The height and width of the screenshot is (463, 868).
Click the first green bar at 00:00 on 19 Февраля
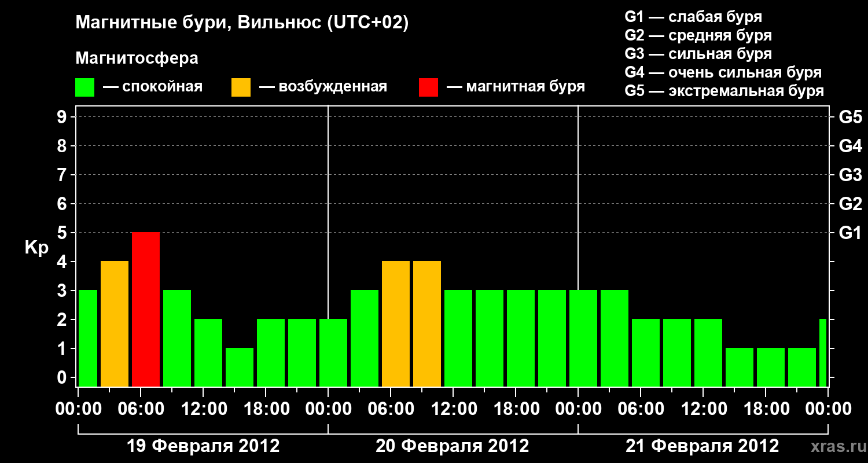(88, 338)
